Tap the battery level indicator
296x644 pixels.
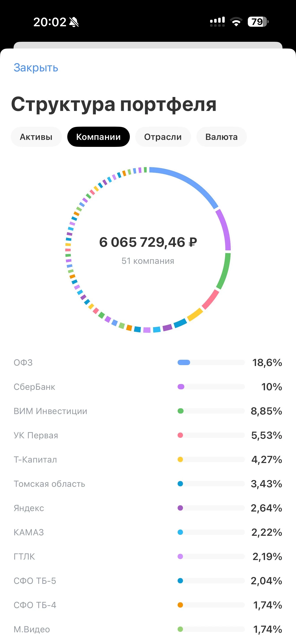(x=258, y=22)
